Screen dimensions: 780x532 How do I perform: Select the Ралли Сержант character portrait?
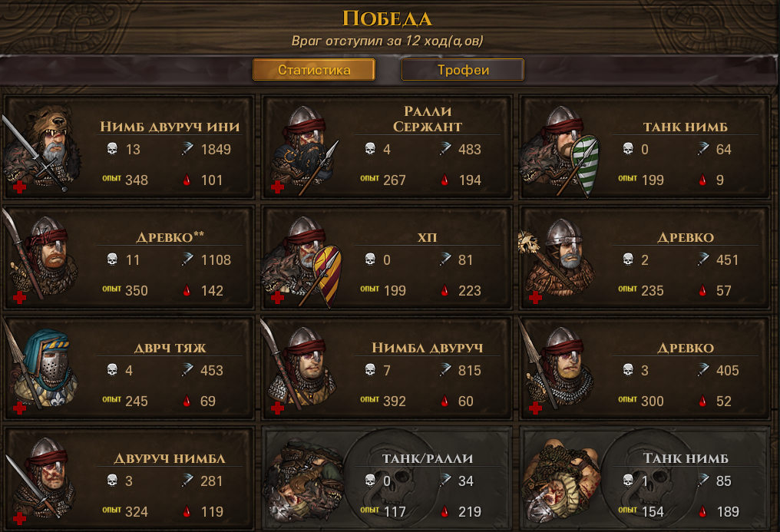coord(305,149)
